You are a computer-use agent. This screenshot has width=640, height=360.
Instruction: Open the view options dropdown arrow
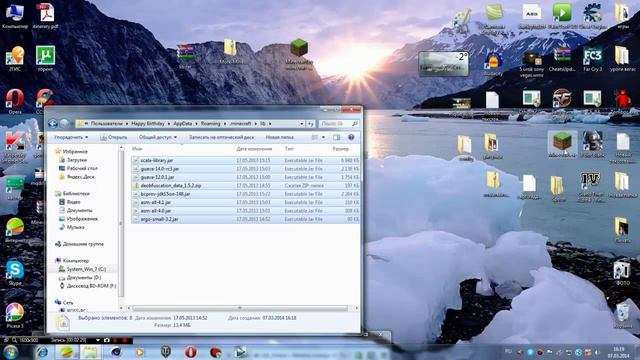pos(323,137)
